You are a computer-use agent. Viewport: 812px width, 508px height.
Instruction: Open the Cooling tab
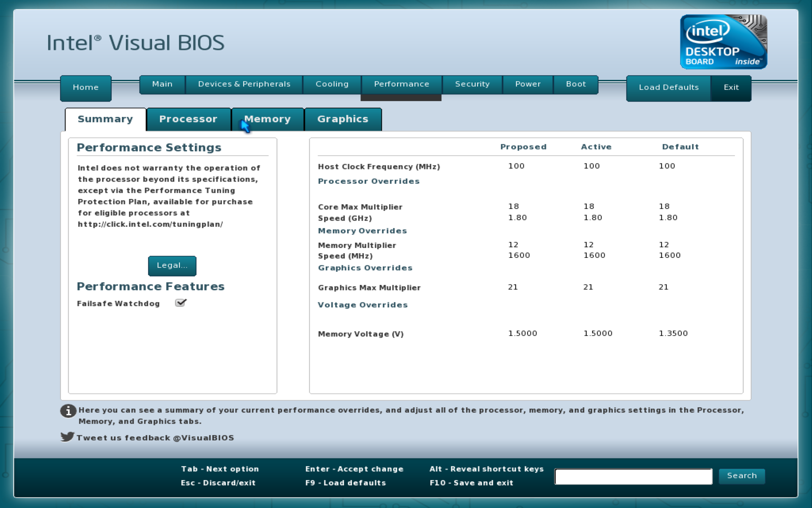click(x=332, y=84)
